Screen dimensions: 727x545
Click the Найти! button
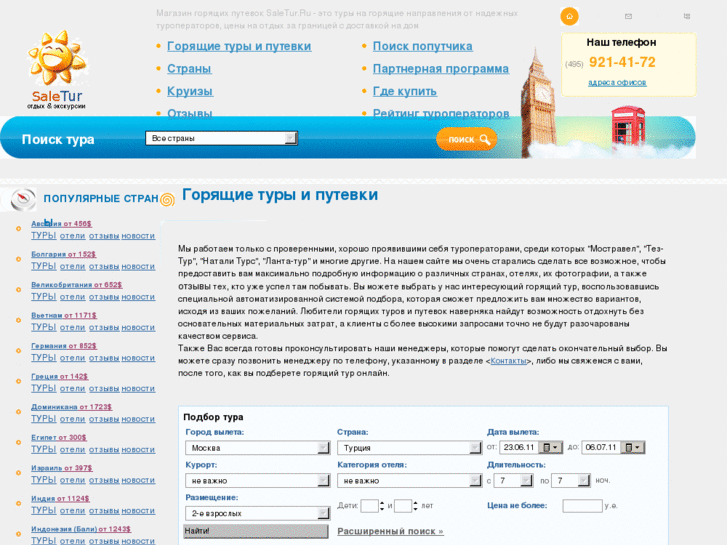tap(256, 531)
